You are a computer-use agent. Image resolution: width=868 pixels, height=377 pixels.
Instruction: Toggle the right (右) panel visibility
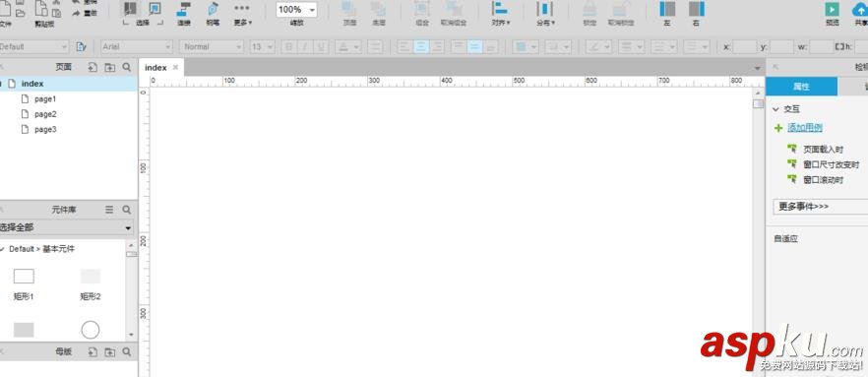[x=697, y=9]
